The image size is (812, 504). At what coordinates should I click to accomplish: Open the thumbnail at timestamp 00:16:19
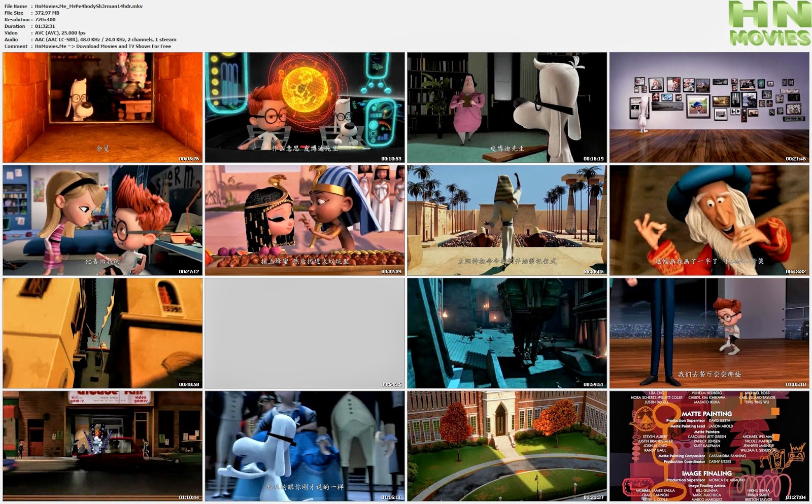click(x=507, y=107)
